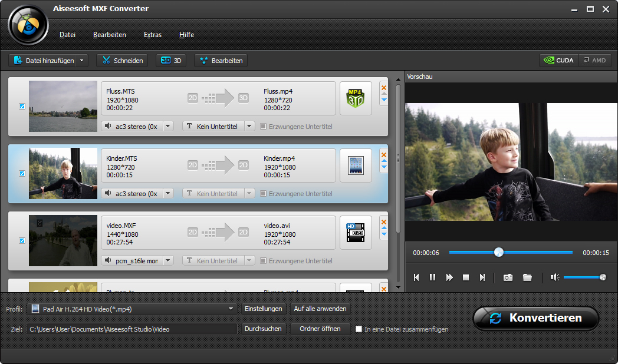Enable Erzwungene Untertitel for video.MXF
This screenshot has width=618, height=364.
263,260
